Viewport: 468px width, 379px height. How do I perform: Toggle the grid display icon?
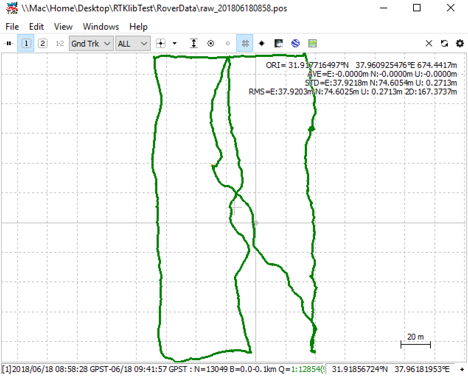tap(245, 43)
